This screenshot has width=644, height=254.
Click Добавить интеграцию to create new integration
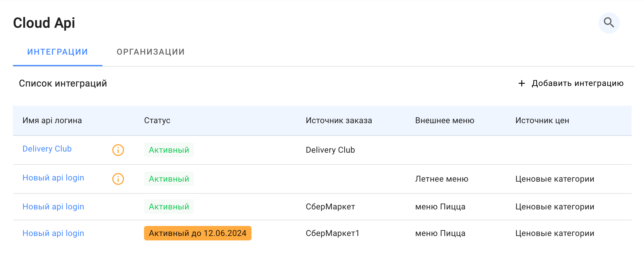pyautogui.click(x=577, y=83)
